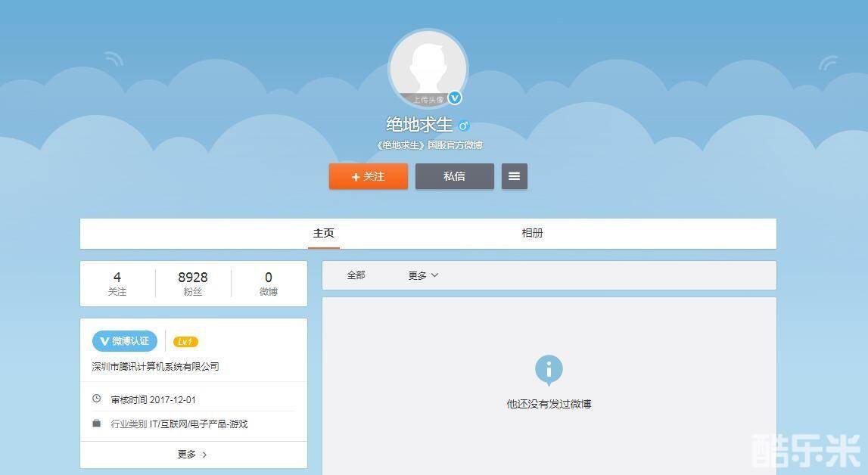The width and height of the screenshot is (868, 475).
Task: Click the male gender icon beside 绝地求生
Action: click(x=464, y=126)
